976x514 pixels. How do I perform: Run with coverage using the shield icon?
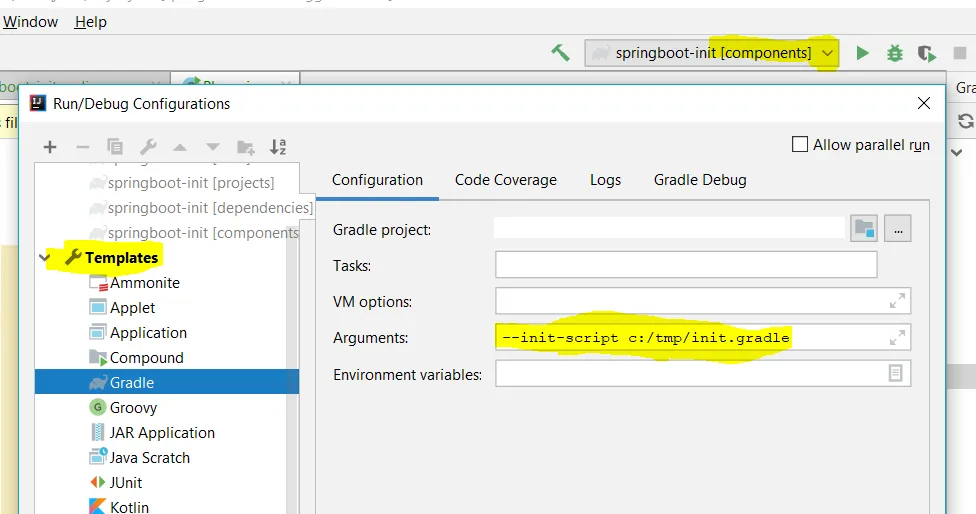point(927,54)
